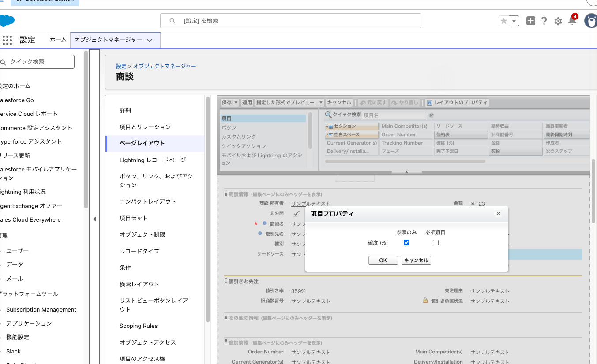Click the やり直し redo button

[405, 103]
